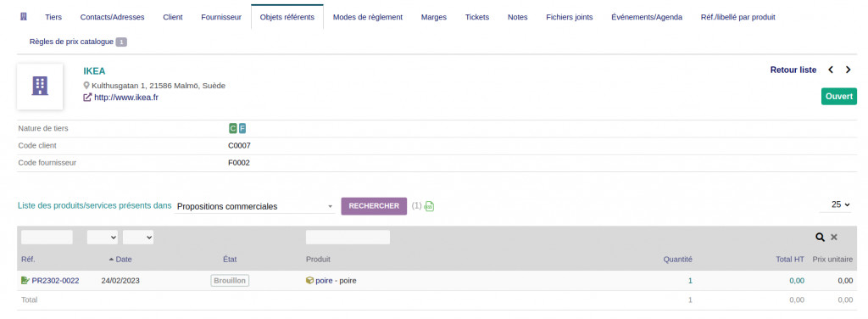This screenshot has height=319, width=868.
Task: Click the proposal icon beside PR2302-0022
Action: pyautogui.click(x=25, y=280)
